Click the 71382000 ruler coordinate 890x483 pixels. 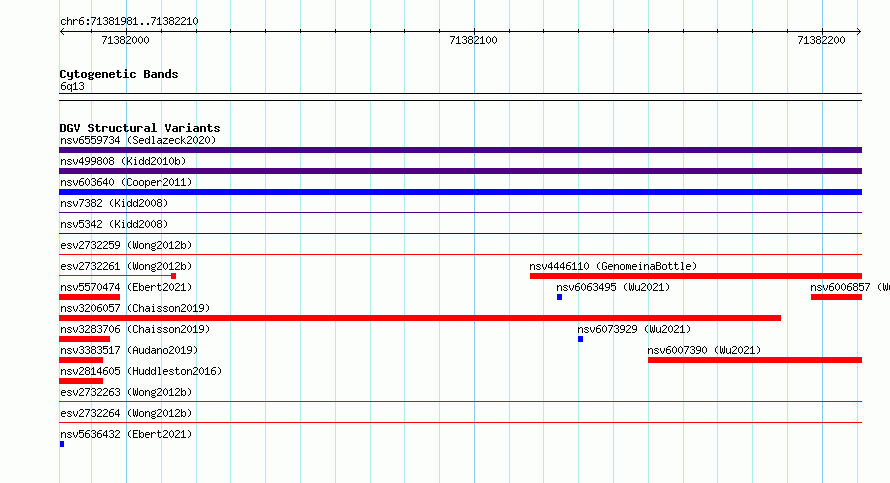125,40
